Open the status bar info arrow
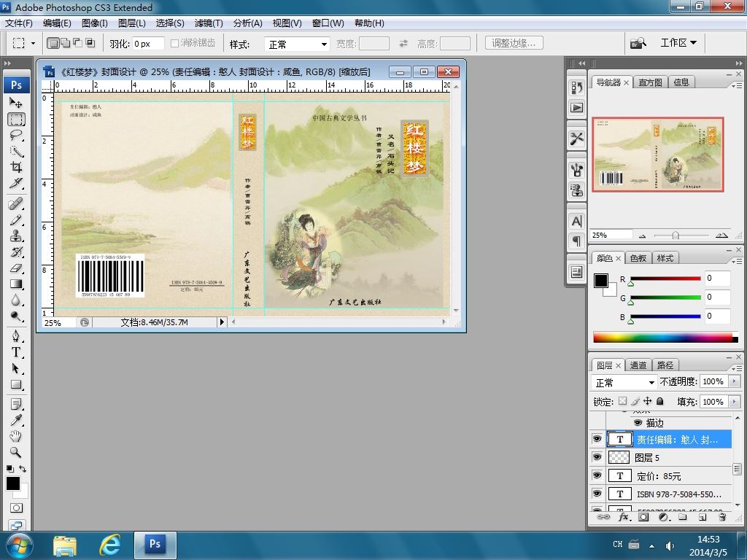The image size is (747, 560). [x=222, y=322]
